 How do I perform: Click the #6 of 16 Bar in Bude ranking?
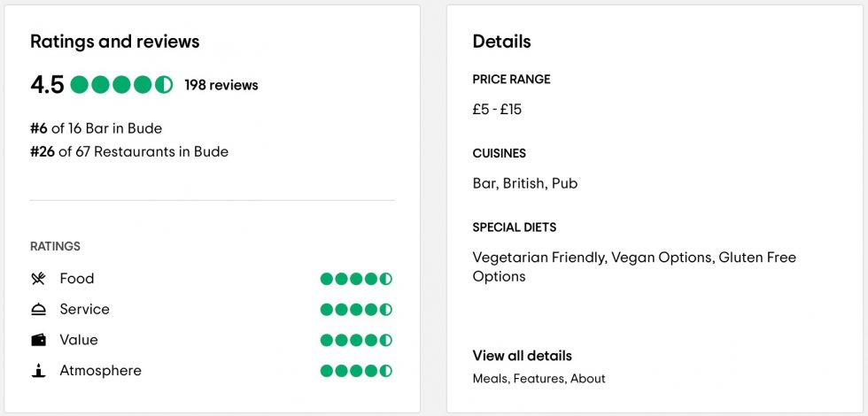click(x=96, y=128)
